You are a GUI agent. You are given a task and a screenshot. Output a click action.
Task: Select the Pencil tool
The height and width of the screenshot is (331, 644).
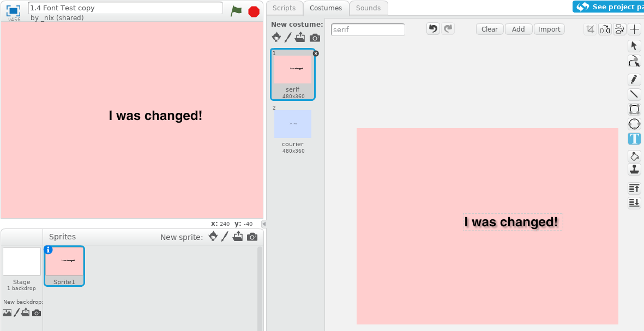[x=634, y=79]
